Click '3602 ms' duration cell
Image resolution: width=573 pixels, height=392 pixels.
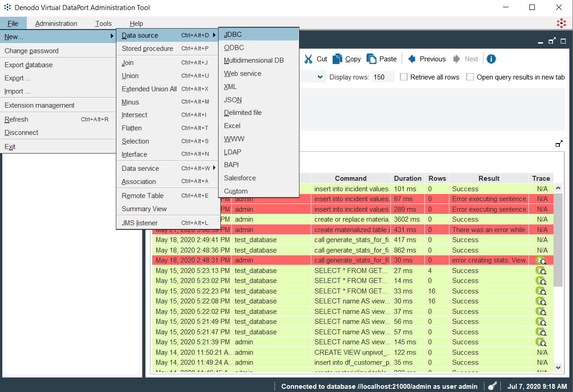point(409,219)
